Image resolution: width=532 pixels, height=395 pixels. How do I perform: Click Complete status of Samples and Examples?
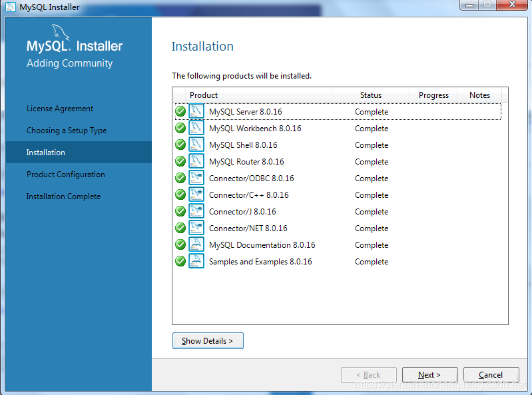[372, 261]
